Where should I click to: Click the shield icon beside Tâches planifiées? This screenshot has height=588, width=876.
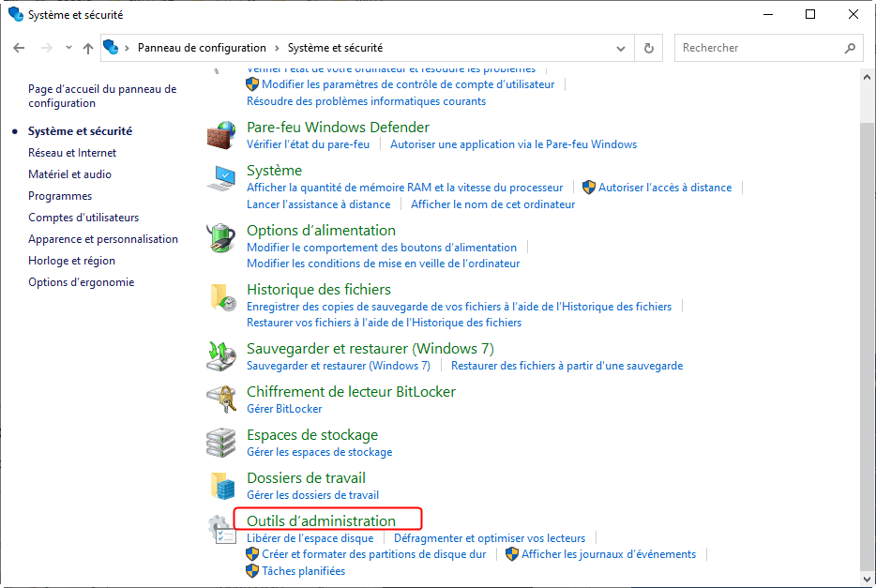[x=252, y=571]
